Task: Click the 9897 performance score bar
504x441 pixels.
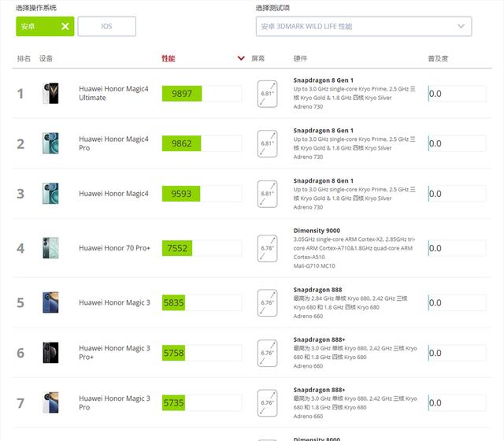Action: click(x=182, y=94)
